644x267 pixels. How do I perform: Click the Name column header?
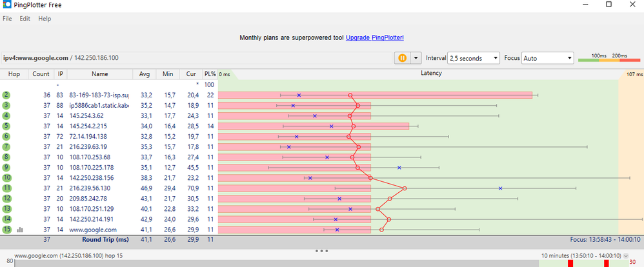coord(100,74)
